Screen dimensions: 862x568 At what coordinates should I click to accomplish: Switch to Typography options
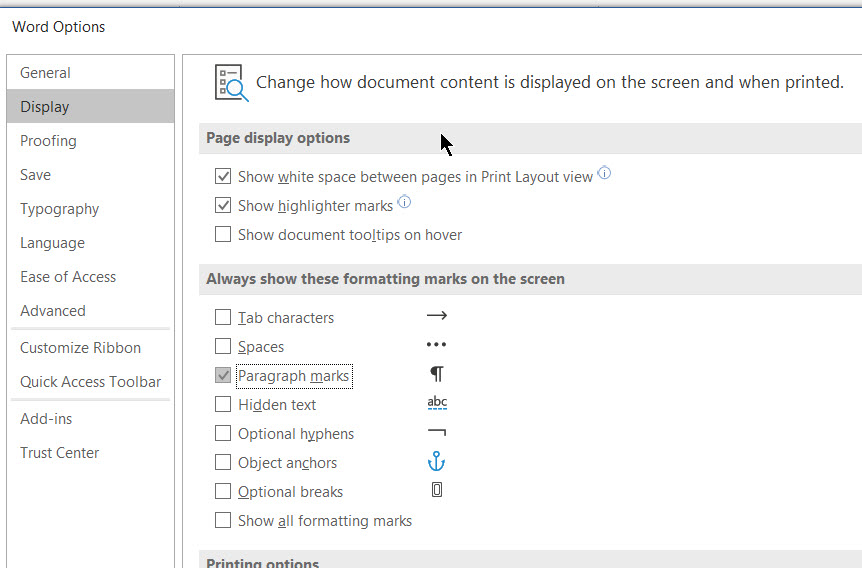91,209
